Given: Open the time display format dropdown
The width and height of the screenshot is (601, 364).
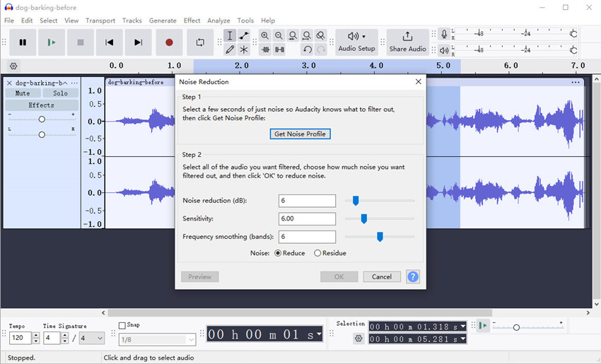Looking at the screenshot, I should click(x=319, y=334).
